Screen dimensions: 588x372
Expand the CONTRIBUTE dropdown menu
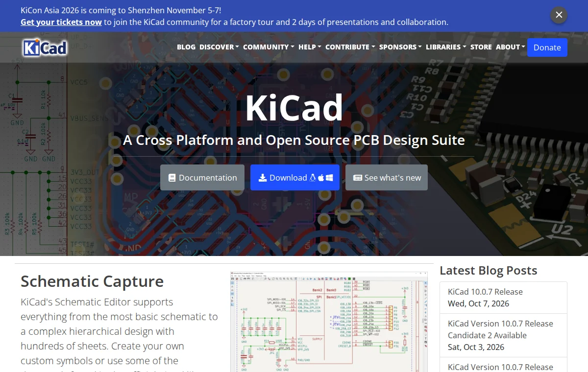coord(350,47)
